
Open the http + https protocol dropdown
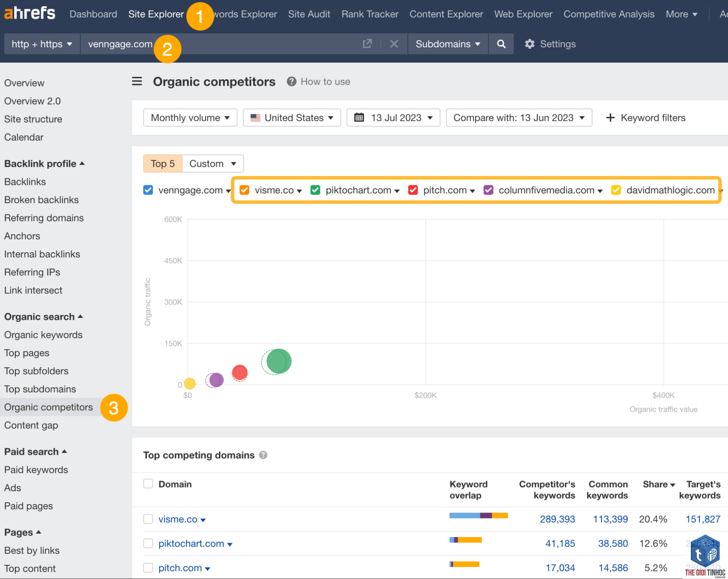tap(42, 44)
